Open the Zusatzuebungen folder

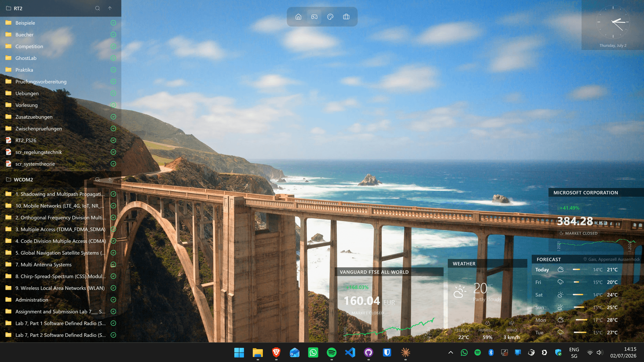tap(61, 117)
